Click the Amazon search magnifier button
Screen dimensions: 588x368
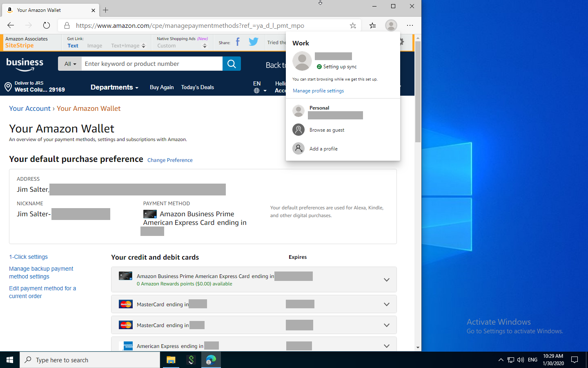(232, 64)
